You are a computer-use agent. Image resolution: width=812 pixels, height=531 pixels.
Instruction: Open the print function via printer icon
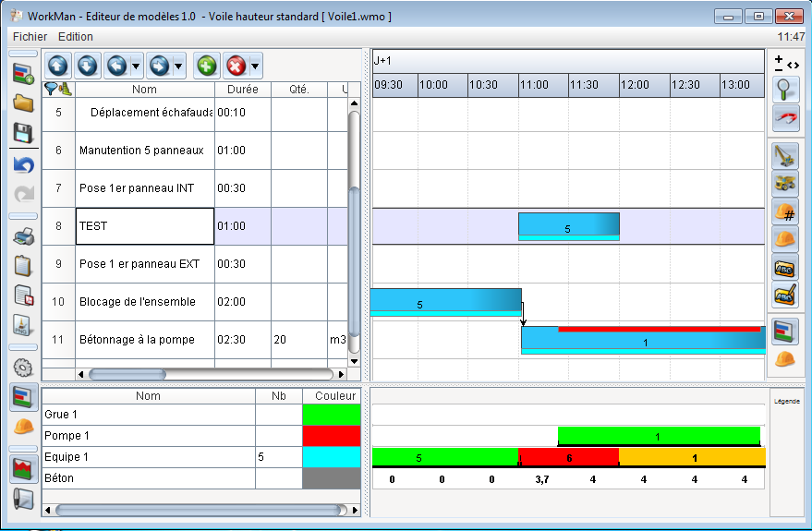pyautogui.click(x=24, y=235)
